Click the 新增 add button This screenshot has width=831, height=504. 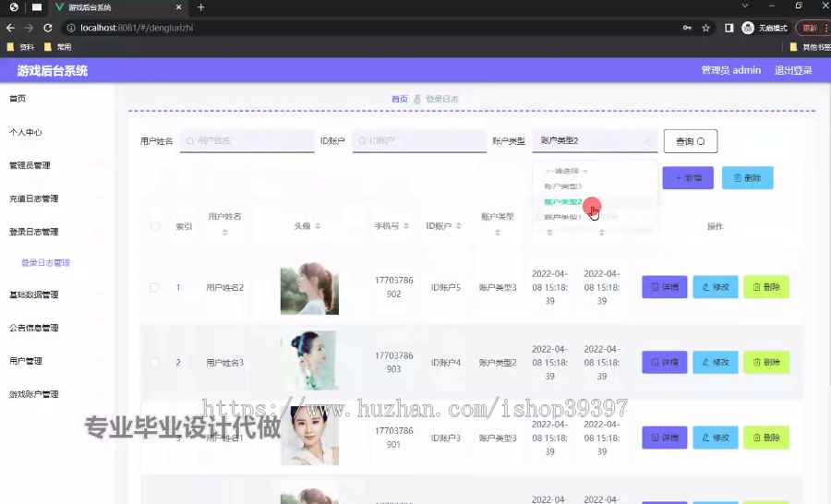(x=688, y=178)
